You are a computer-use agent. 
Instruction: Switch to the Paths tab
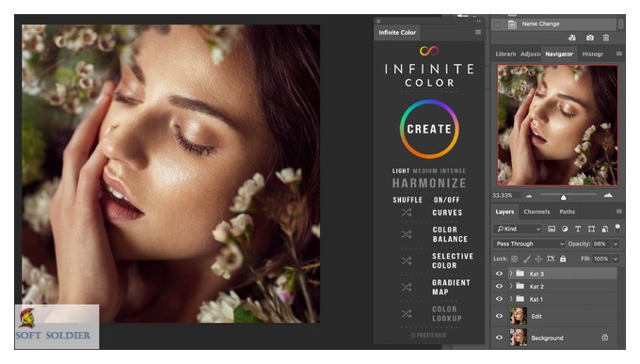[x=567, y=212]
